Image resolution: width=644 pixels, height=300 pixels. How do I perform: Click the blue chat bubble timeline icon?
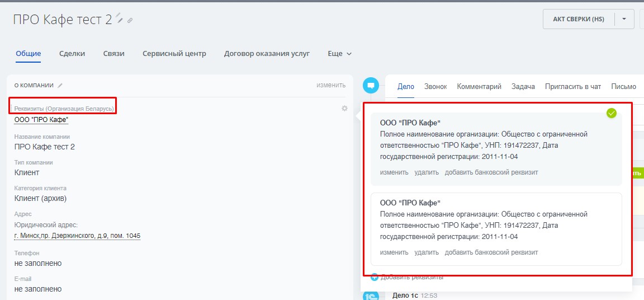click(371, 86)
